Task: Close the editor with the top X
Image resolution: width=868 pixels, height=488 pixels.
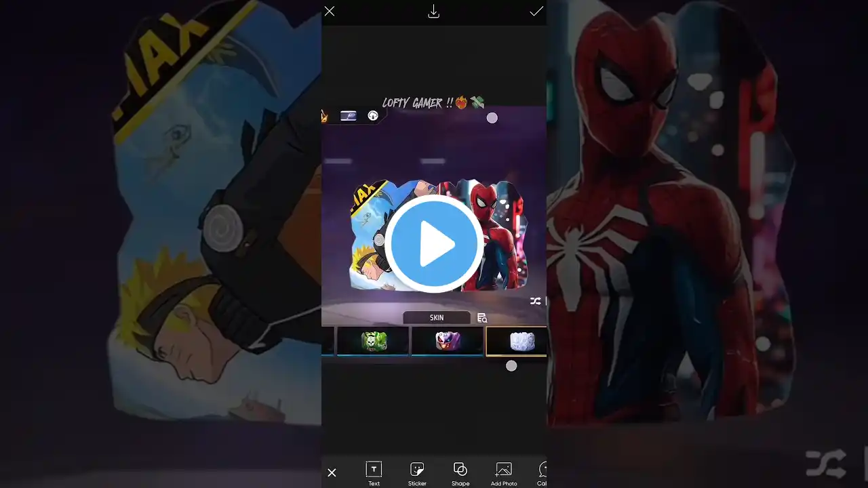Action: pos(330,11)
